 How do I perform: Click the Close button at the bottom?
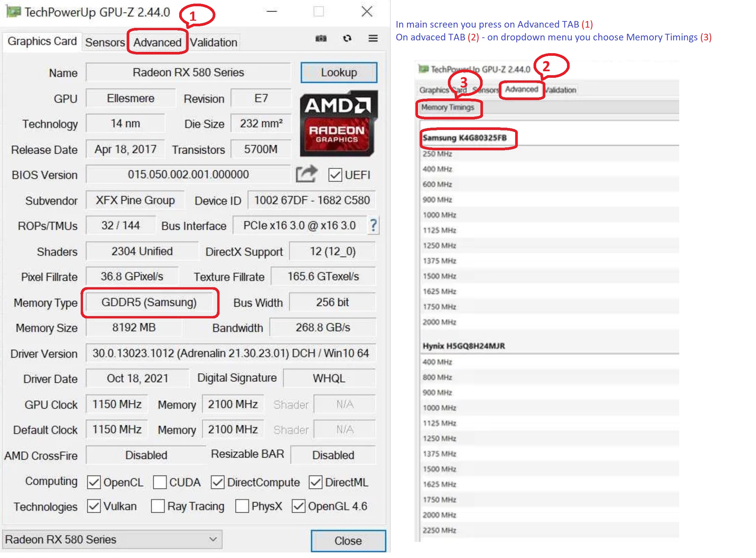[348, 542]
